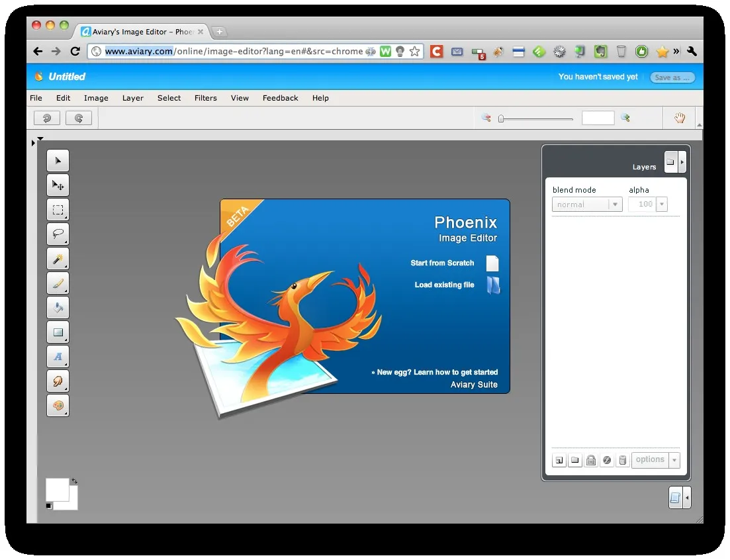Choose the rectangular marquee selection tool

click(58, 209)
